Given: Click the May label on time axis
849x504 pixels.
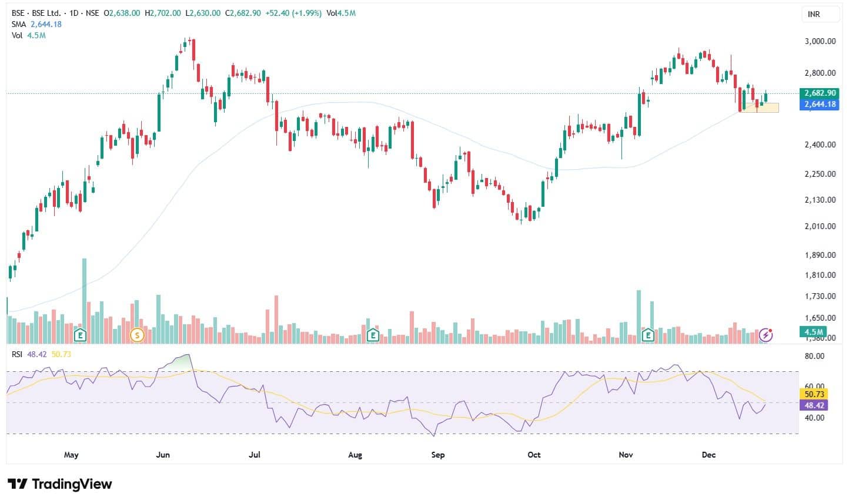Looking at the screenshot, I should (71, 455).
